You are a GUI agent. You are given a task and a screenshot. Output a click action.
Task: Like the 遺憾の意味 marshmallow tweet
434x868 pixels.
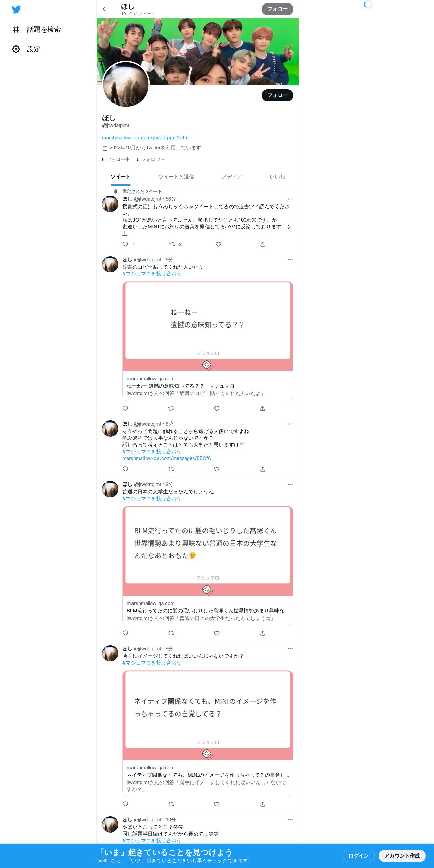point(217,409)
